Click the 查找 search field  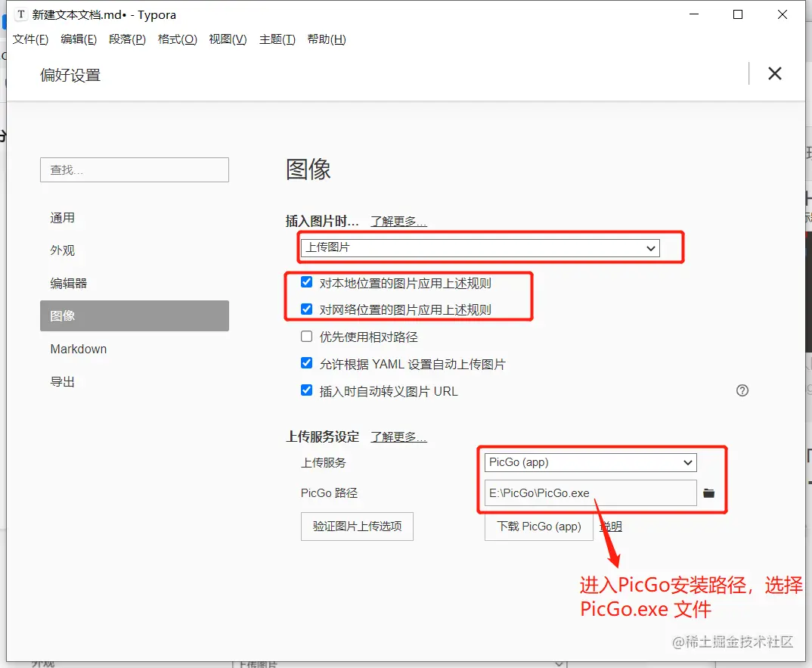pyautogui.click(x=134, y=169)
